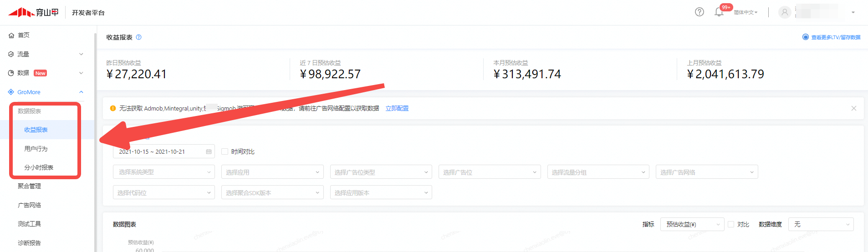Viewport: 868px width, 252px height.
Task: Open the notifications bell icon
Action: 719,12
